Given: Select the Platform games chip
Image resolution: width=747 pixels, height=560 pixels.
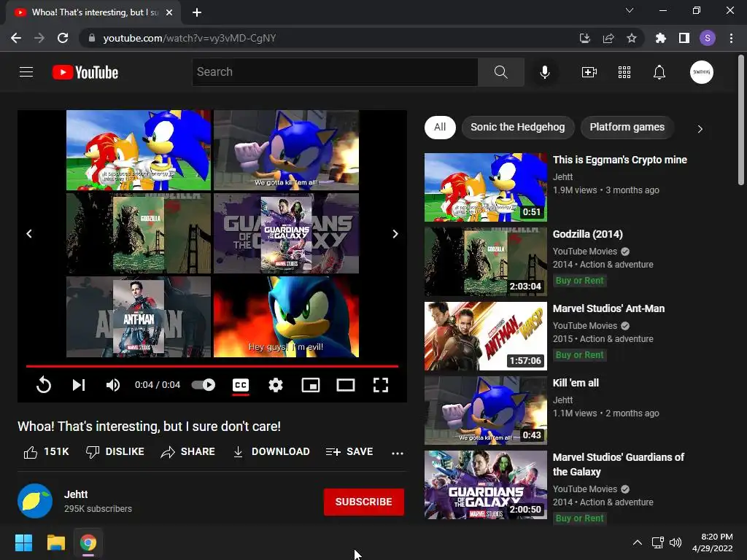Looking at the screenshot, I should tap(627, 127).
